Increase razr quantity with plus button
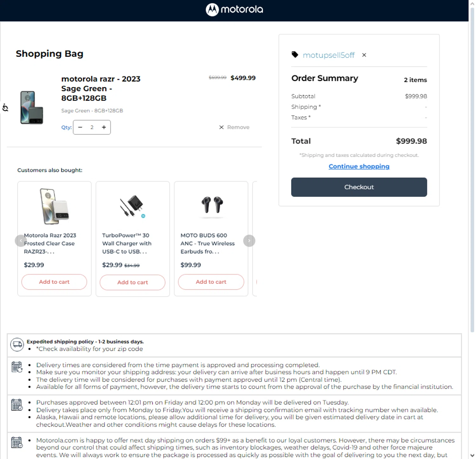 point(104,127)
